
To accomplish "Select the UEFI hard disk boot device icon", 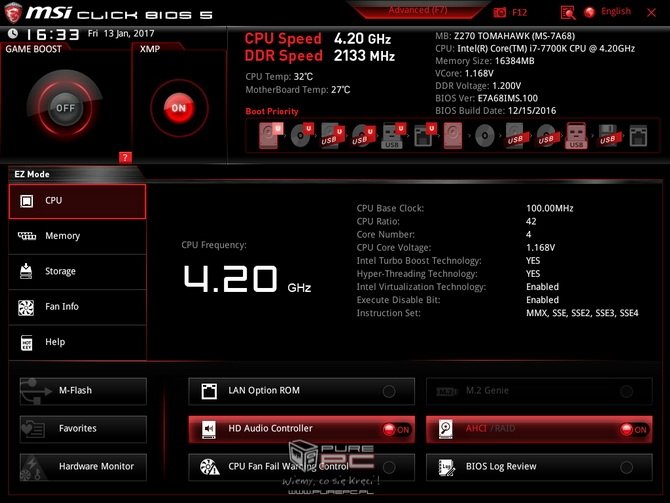I will click(270, 135).
